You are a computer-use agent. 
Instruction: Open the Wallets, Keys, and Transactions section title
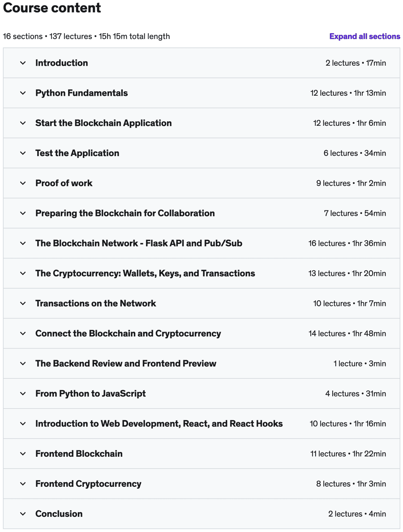click(x=145, y=273)
